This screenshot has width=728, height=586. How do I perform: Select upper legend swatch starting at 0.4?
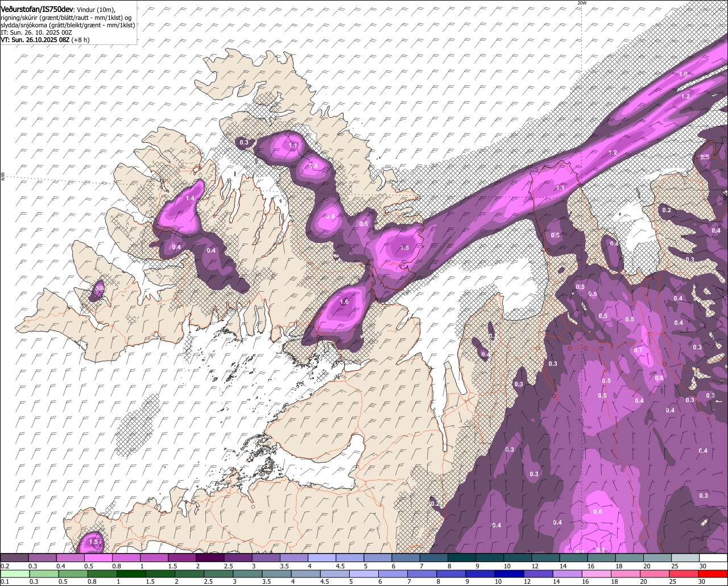[x=70, y=558]
